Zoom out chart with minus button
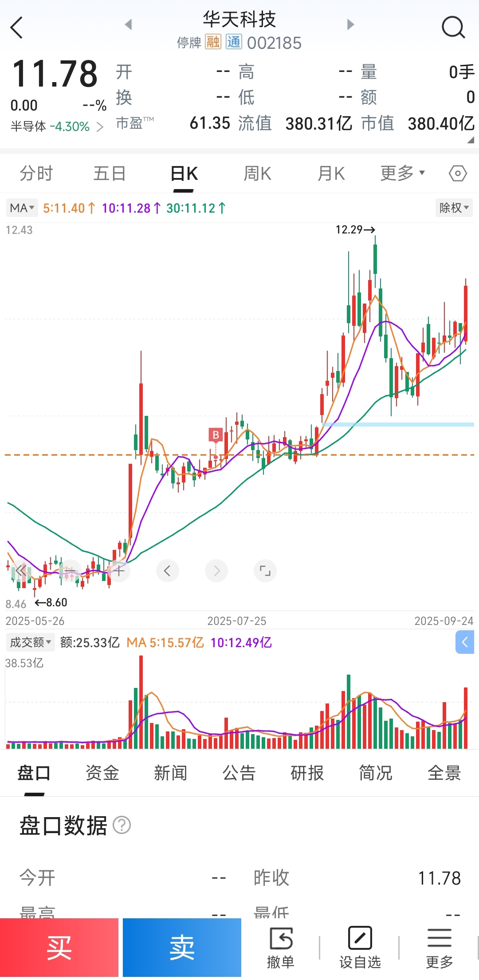The image size is (479, 980). pos(70,571)
